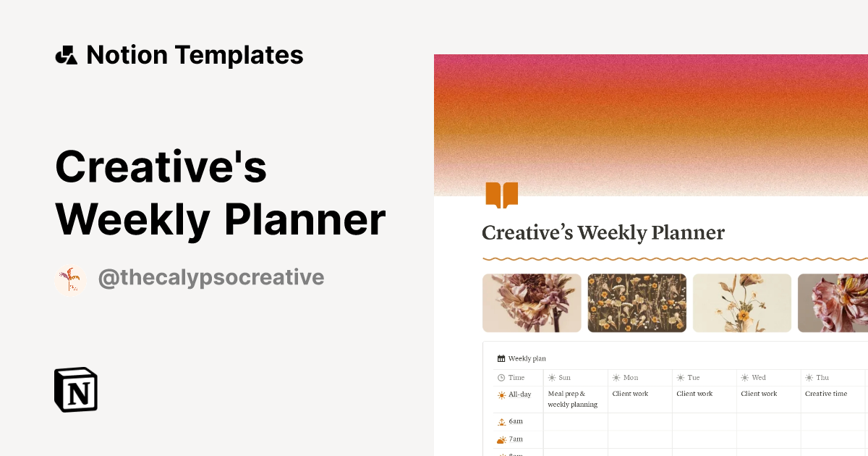Screen dimensions: 868x456
Task: Click the dark wildflower pattern thumbnail
Action: coord(637,303)
